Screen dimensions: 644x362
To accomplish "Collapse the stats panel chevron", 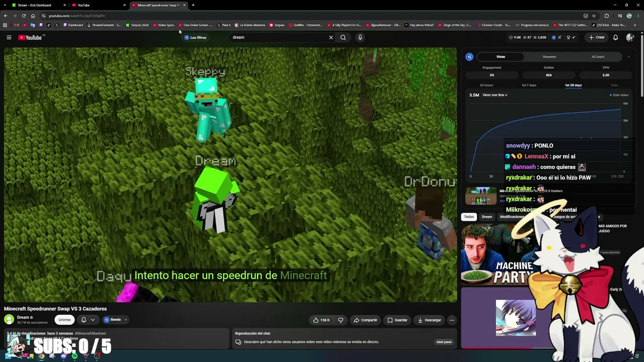I will (629, 57).
